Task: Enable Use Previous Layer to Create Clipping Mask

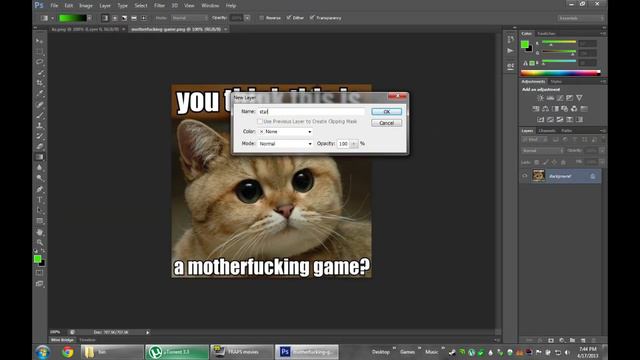Action: point(260,122)
